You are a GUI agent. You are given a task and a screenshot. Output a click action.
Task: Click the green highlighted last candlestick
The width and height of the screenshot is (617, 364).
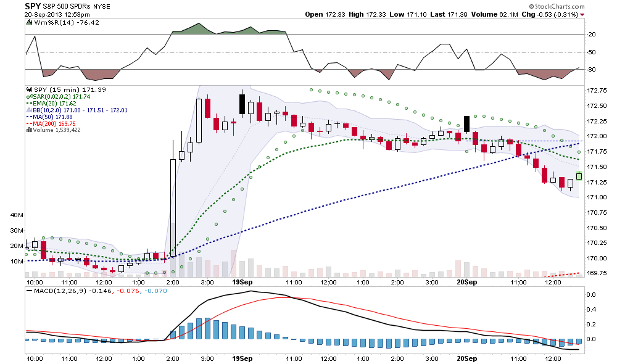(579, 175)
